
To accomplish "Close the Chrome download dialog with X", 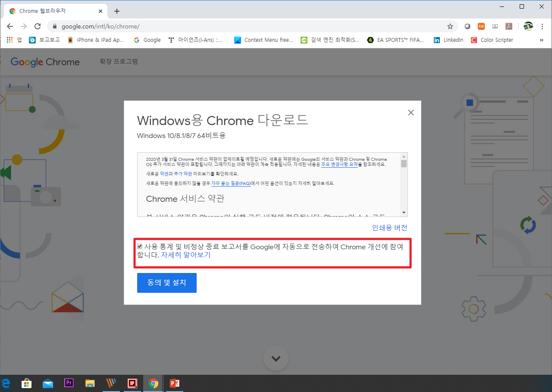I will coord(411,113).
